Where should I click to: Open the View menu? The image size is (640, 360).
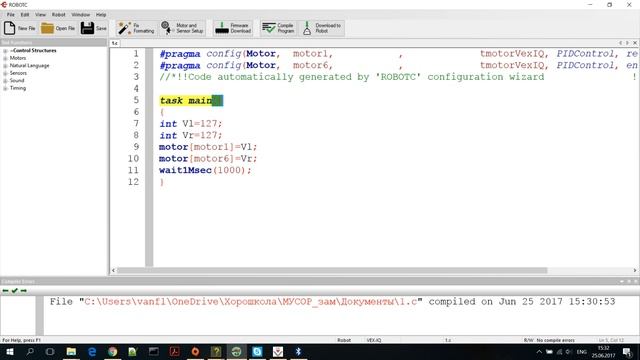pos(40,15)
